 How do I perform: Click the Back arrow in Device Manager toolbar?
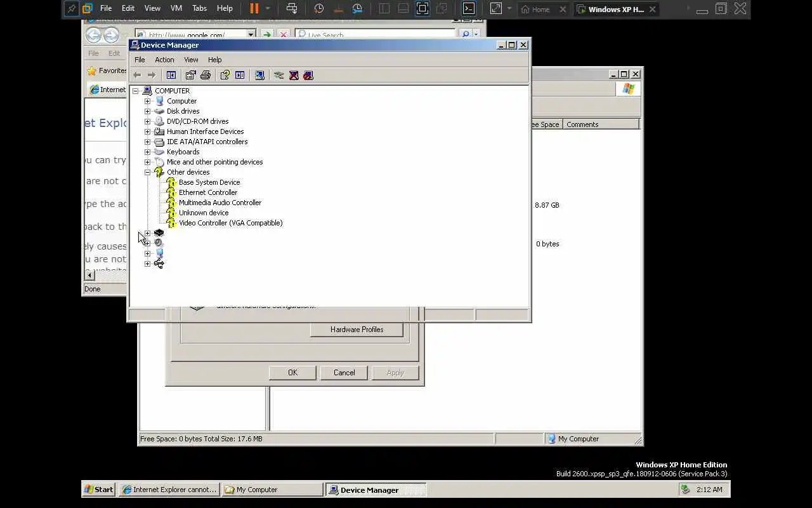click(x=137, y=75)
